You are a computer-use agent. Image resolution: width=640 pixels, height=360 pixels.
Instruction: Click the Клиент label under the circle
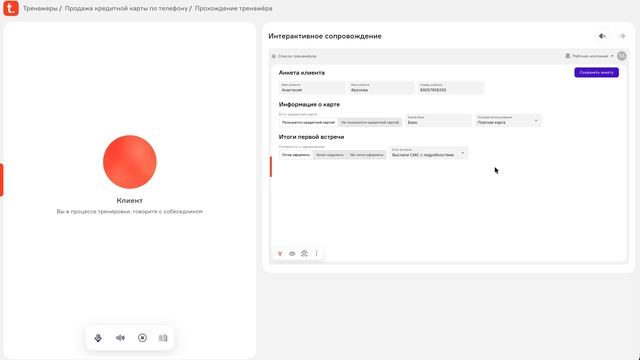point(129,200)
